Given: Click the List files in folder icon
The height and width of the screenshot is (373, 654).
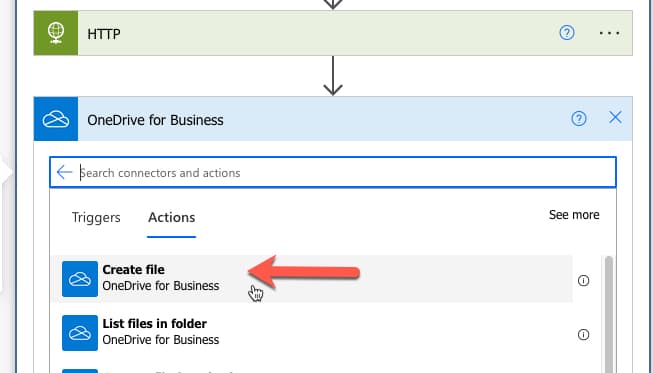Looking at the screenshot, I should 80,333.
